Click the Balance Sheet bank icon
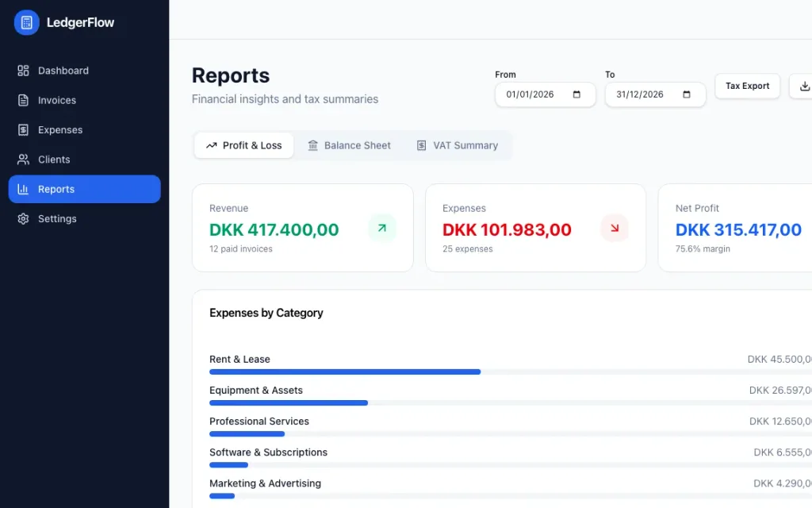 [312, 146]
